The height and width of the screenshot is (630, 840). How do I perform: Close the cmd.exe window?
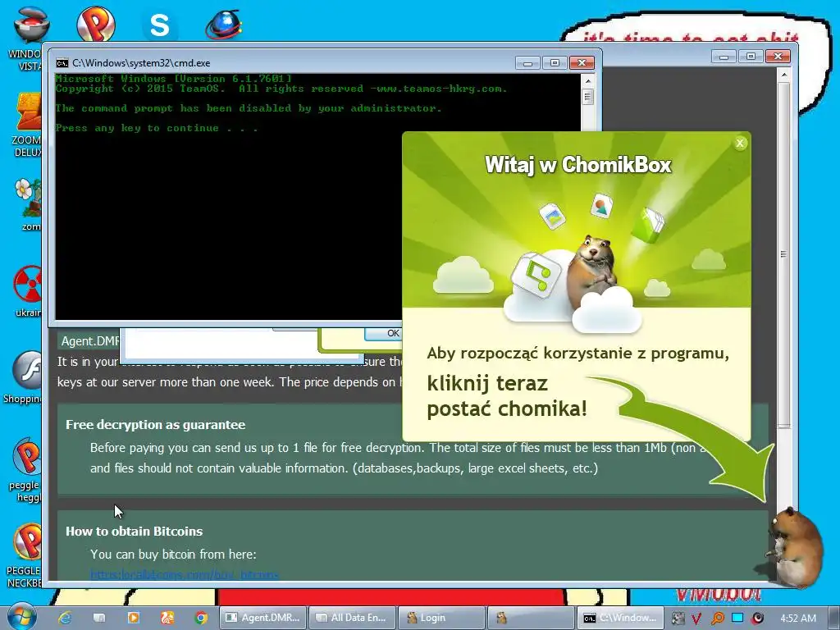582,63
